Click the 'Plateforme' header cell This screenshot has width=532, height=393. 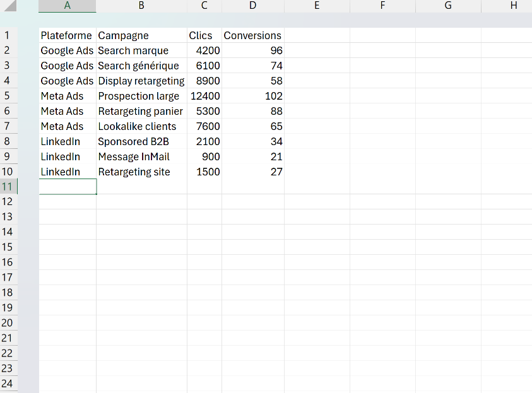pos(68,35)
